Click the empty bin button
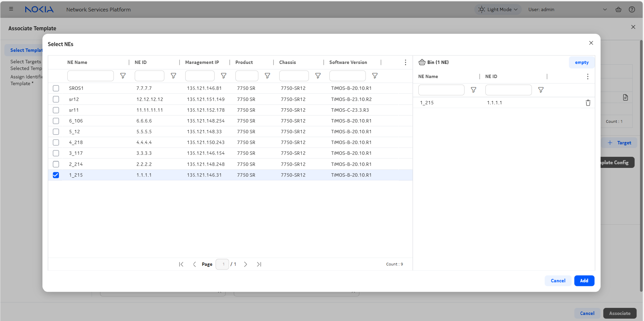Image resolution: width=644 pixels, height=321 pixels. point(581,63)
